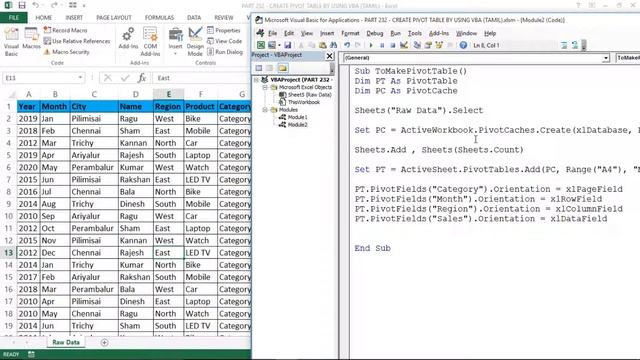Open the Macros dialog in Excel ribbon
The image size is (640, 360).
pos(31,39)
